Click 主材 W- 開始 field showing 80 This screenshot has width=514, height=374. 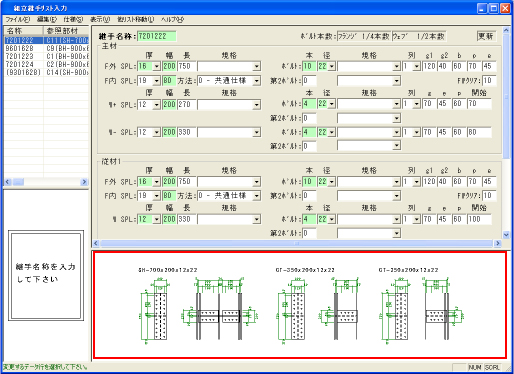(479, 132)
